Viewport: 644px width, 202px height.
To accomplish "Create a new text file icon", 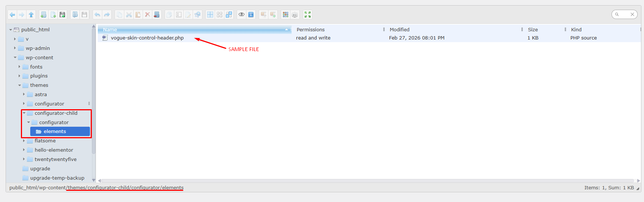I will point(53,15).
